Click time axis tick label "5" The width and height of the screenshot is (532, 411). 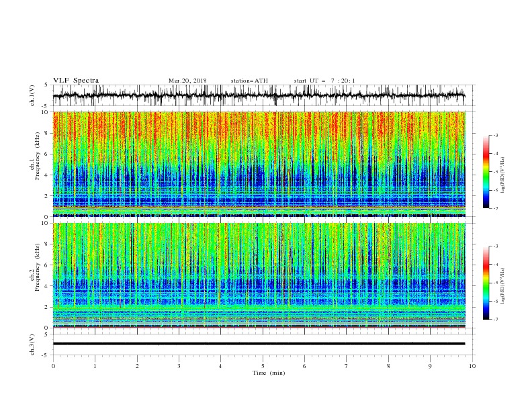[263, 366]
